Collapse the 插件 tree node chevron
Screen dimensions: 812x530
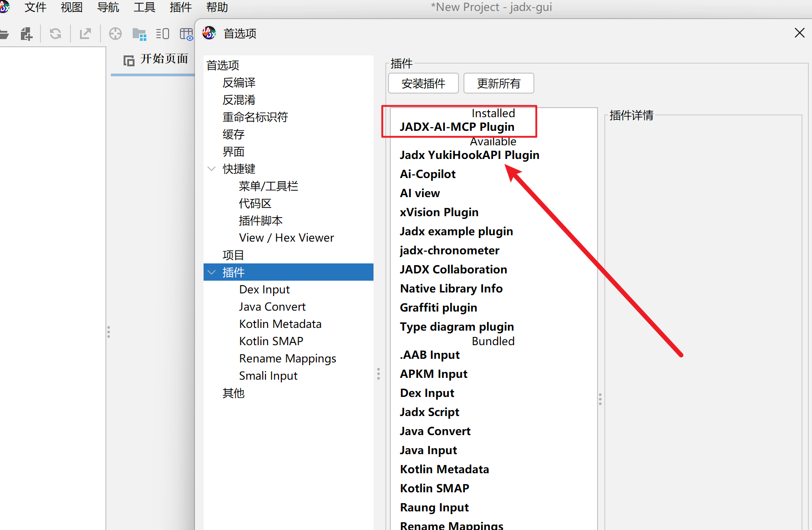click(x=211, y=272)
